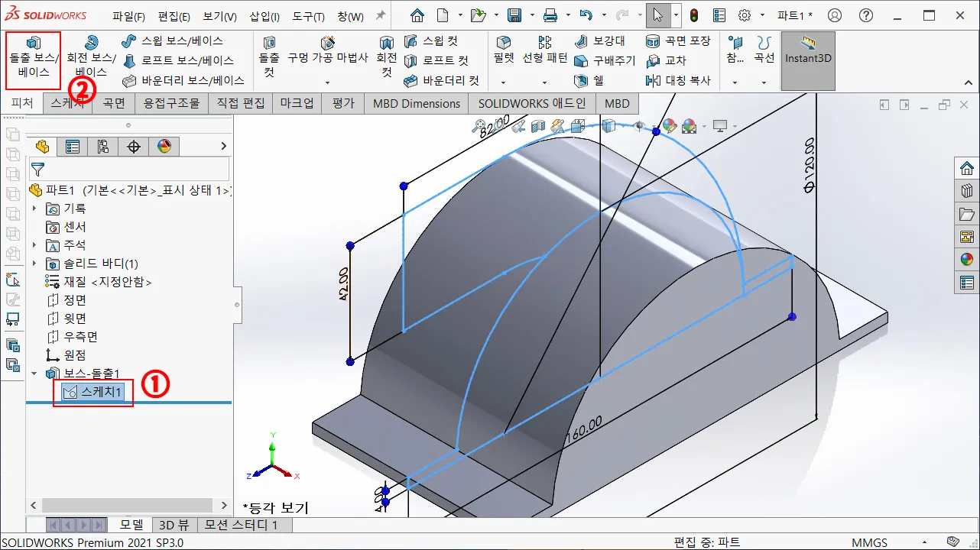The height and width of the screenshot is (550, 980).
Task: Open the 창(W) menu
Action: click(x=351, y=16)
